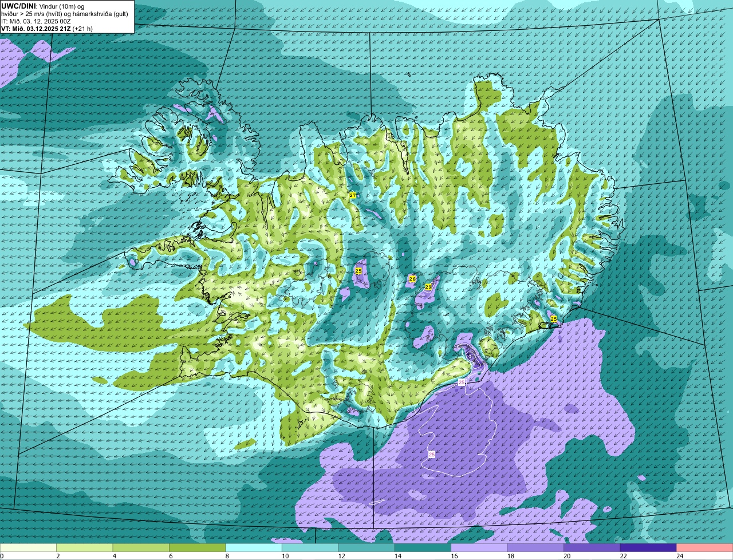Select the 2–4 m/s legend color segment
Image resolution: width=733 pixels, height=560 pixels.
85,547
